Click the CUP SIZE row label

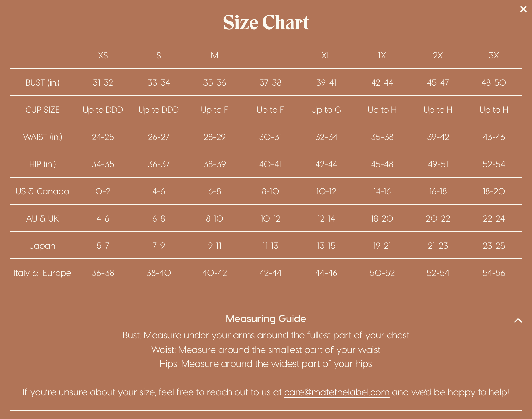[x=42, y=110]
